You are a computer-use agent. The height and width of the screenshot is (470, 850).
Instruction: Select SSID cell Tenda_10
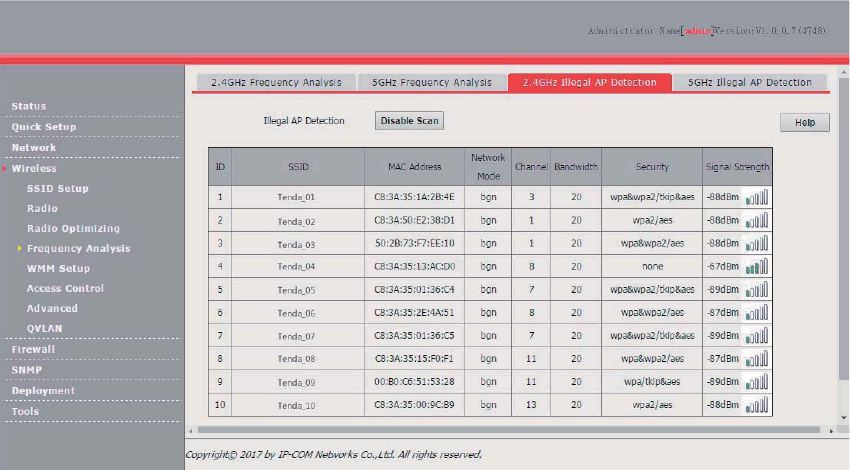tap(296, 405)
